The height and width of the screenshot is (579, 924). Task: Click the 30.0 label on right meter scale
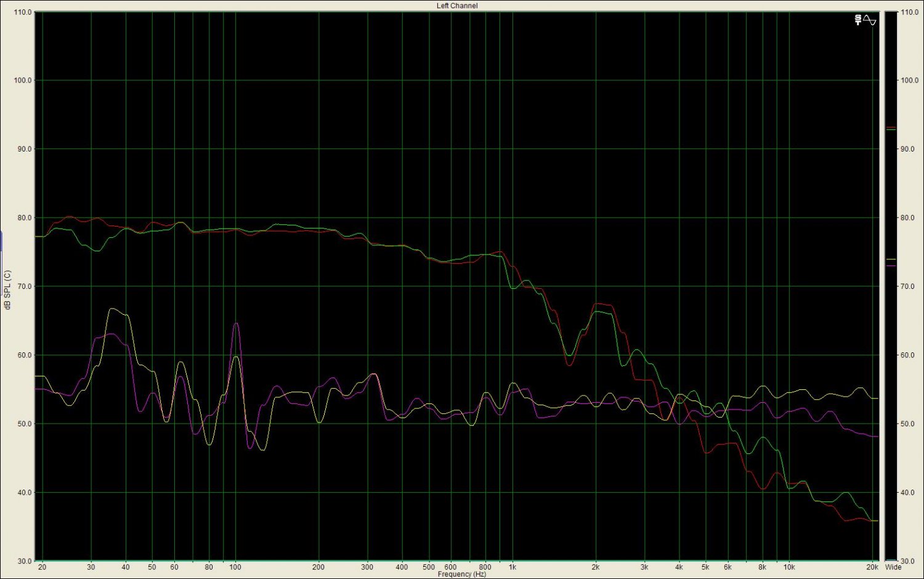[x=907, y=561]
